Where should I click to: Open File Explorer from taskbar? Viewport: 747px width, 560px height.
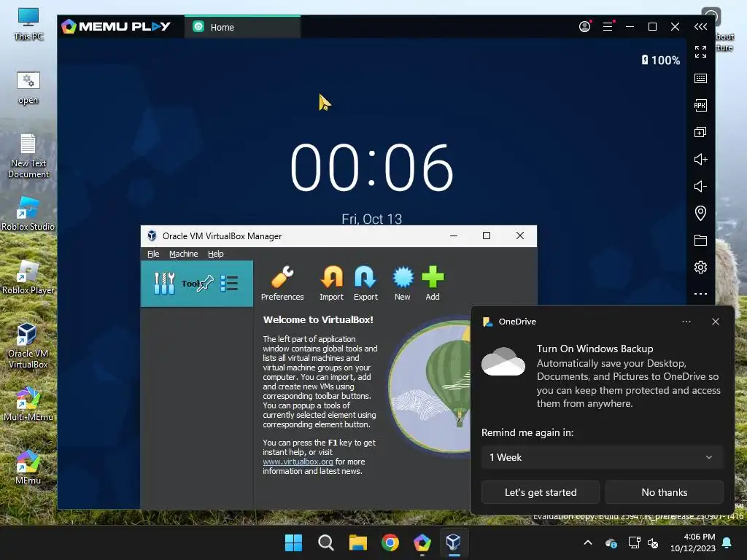point(357,542)
